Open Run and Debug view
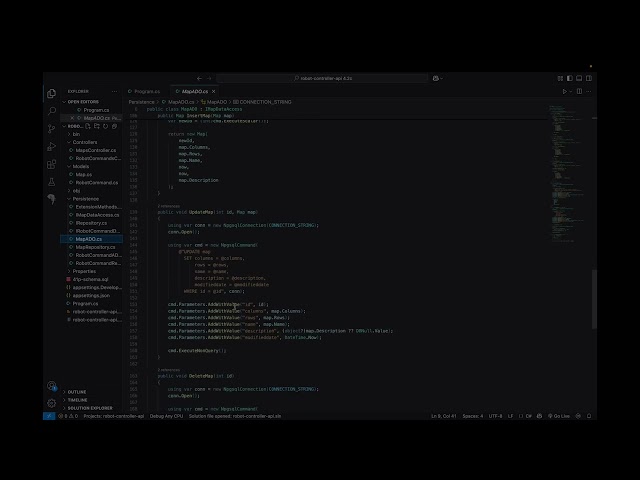Image resolution: width=640 pixels, height=480 pixels. point(52,147)
